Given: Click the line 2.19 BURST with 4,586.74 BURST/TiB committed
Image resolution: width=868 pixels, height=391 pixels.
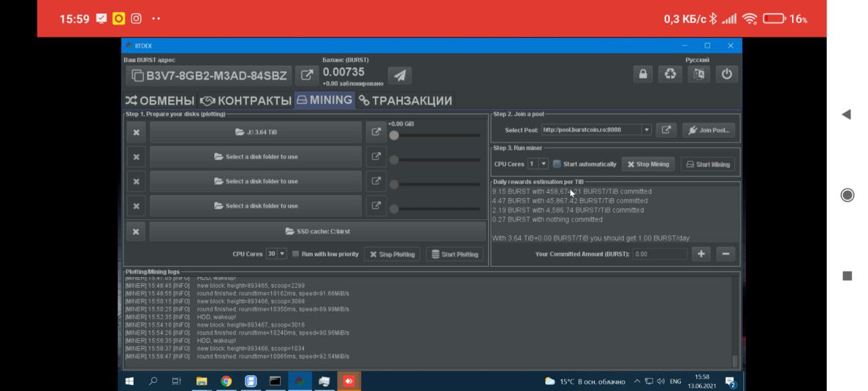Looking at the screenshot, I should click(x=568, y=210).
